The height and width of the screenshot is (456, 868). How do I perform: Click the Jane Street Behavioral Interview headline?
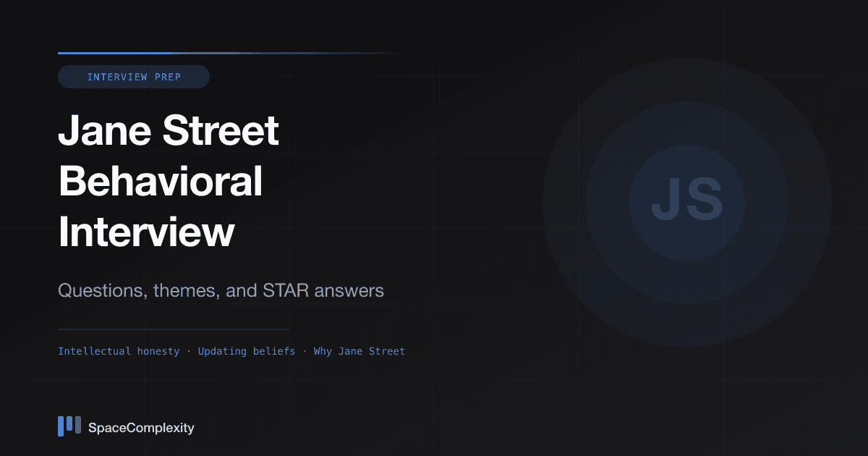pos(169,182)
